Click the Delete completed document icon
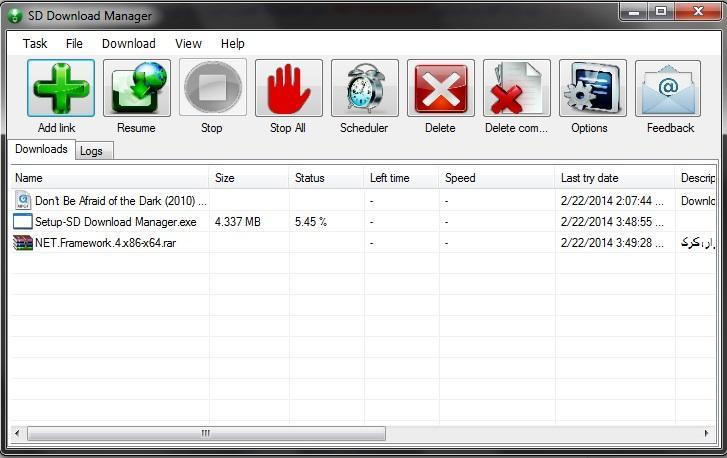The image size is (727, 458). (517, 88)
